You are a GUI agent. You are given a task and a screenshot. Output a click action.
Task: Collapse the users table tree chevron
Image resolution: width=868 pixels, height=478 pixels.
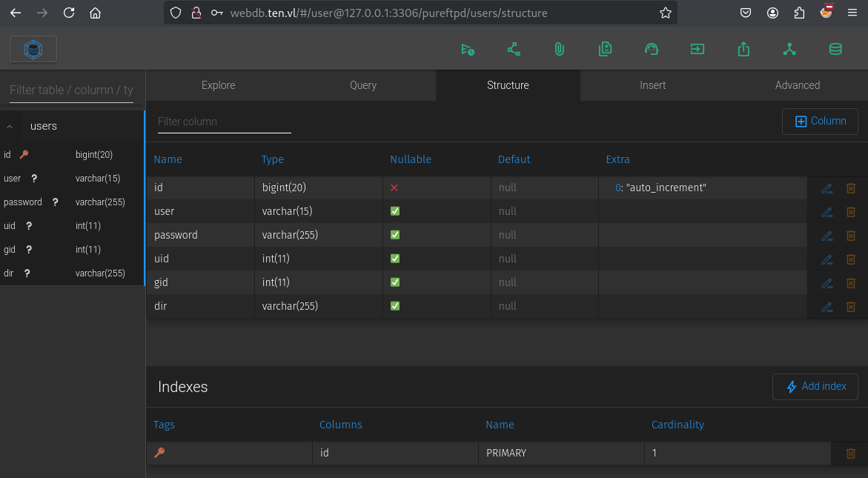coord(10,127)
